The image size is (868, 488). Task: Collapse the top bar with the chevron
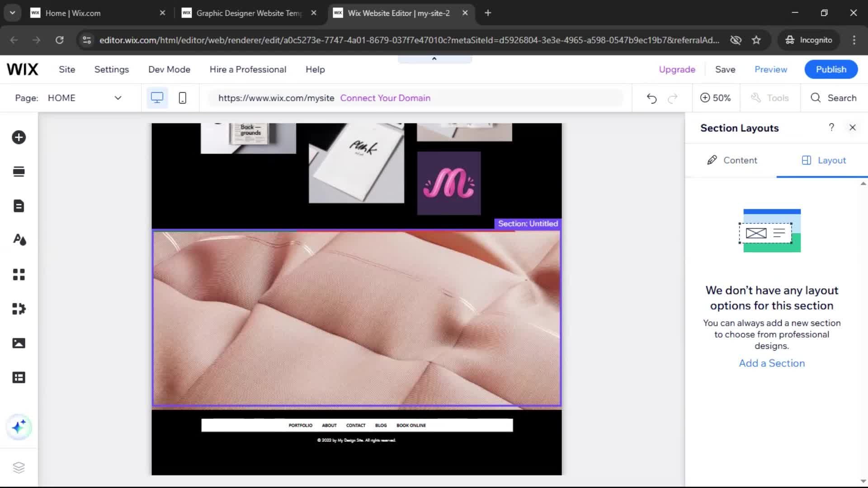pyautogui.click(x=434, y=59)
